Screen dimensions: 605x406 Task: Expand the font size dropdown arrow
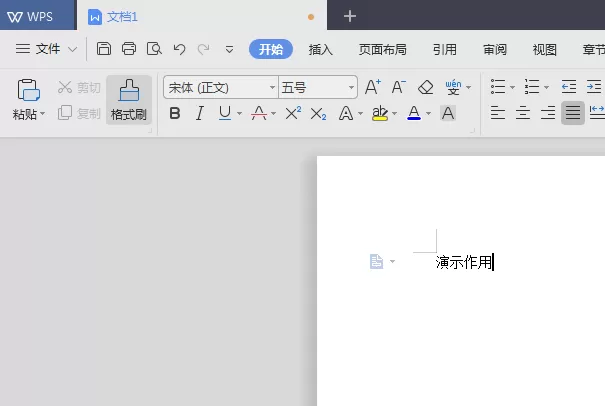(351, 88)
